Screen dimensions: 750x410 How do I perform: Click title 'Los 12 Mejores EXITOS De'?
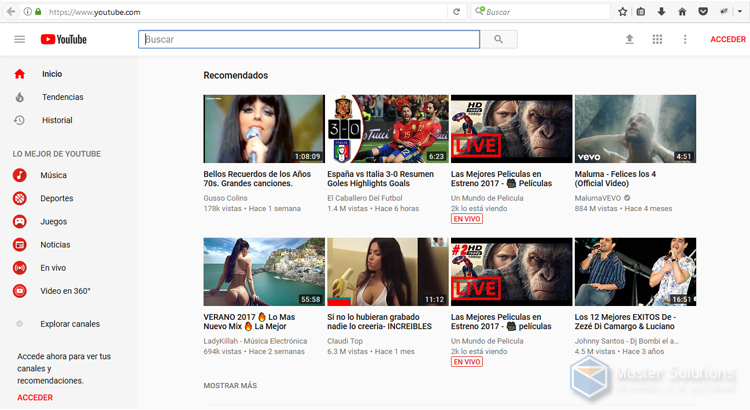[625, 321]
